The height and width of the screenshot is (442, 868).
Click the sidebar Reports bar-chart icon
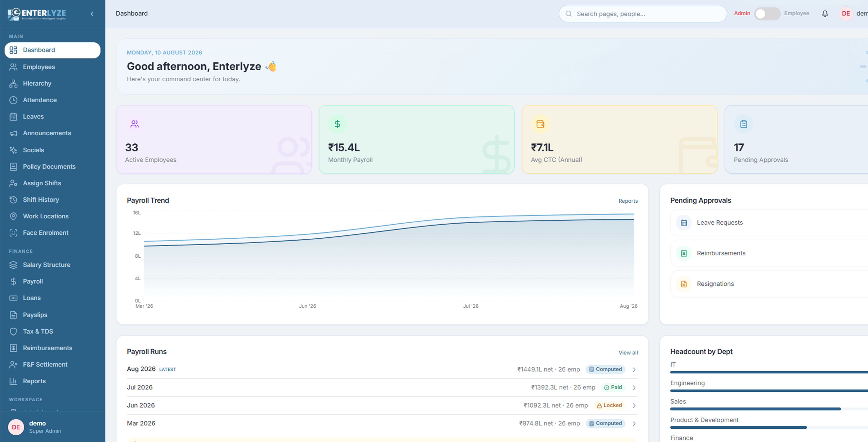(x=13, y=381)
